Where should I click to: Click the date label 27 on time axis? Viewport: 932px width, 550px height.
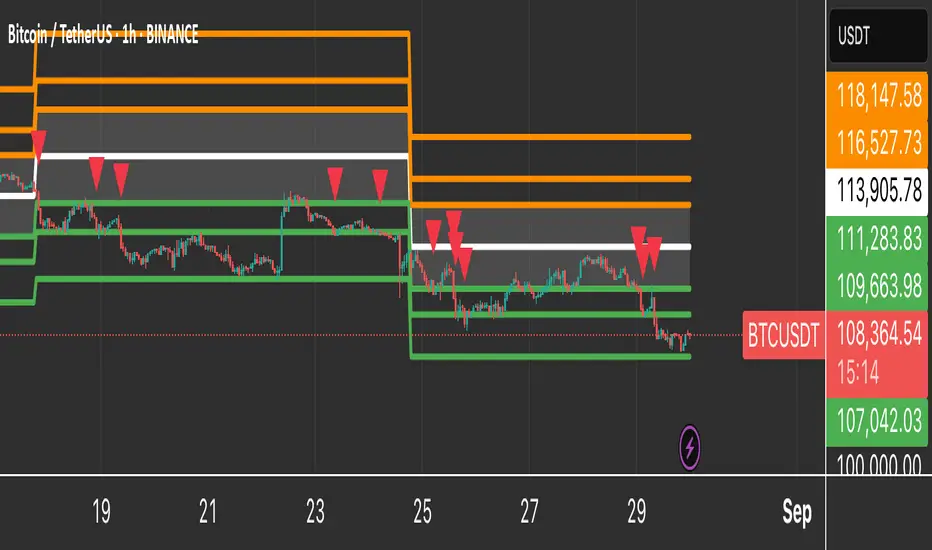[530, 511]
